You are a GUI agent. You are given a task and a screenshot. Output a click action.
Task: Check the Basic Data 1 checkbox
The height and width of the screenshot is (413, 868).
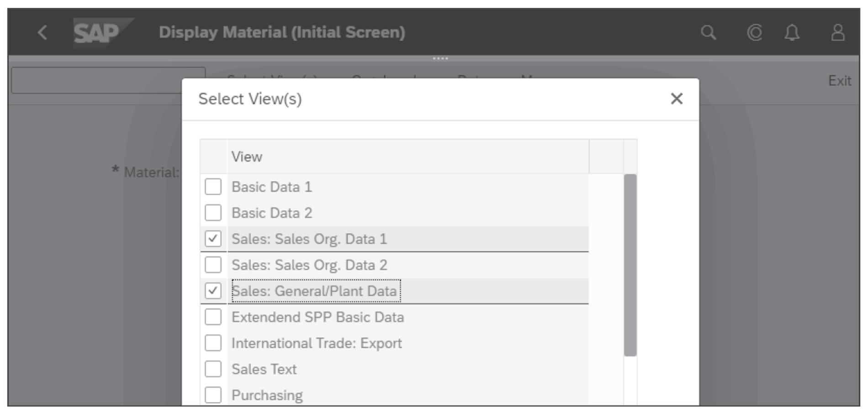pyautogui.click(x=213, y=187)
